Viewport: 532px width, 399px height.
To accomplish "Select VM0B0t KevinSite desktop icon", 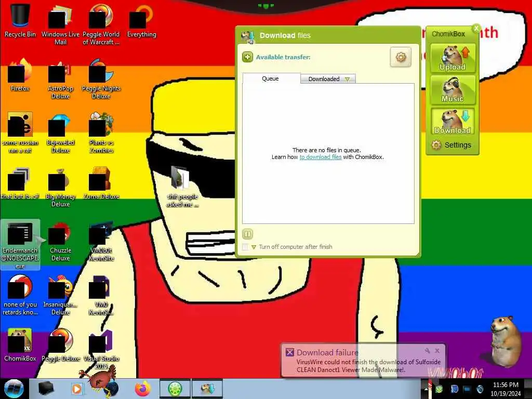I will point(101,241).
